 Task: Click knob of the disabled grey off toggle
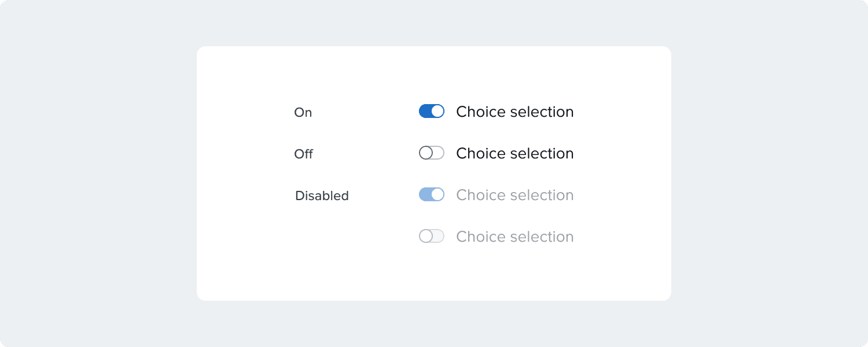pos(426,236)
